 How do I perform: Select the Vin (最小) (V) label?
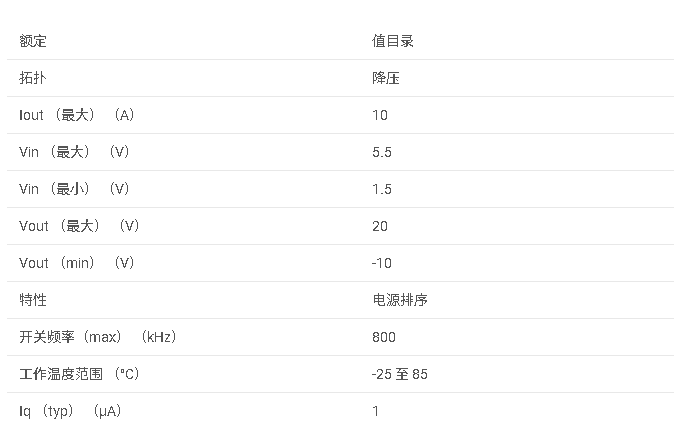point(74,189)
